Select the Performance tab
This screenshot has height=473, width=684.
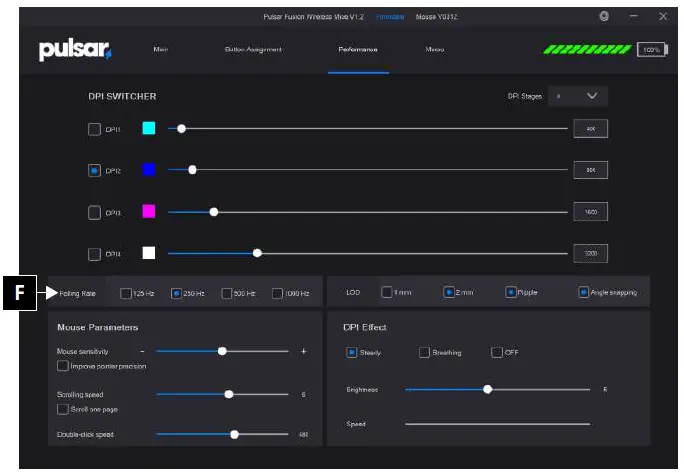coord(358,49)
